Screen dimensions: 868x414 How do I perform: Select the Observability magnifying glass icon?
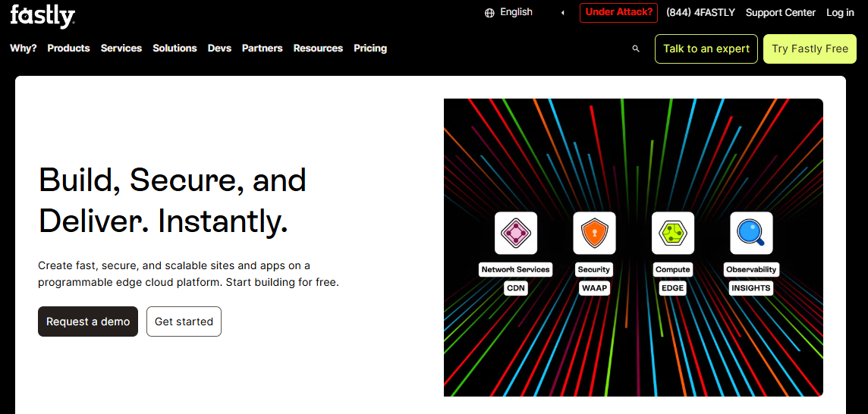pos(751,233)
